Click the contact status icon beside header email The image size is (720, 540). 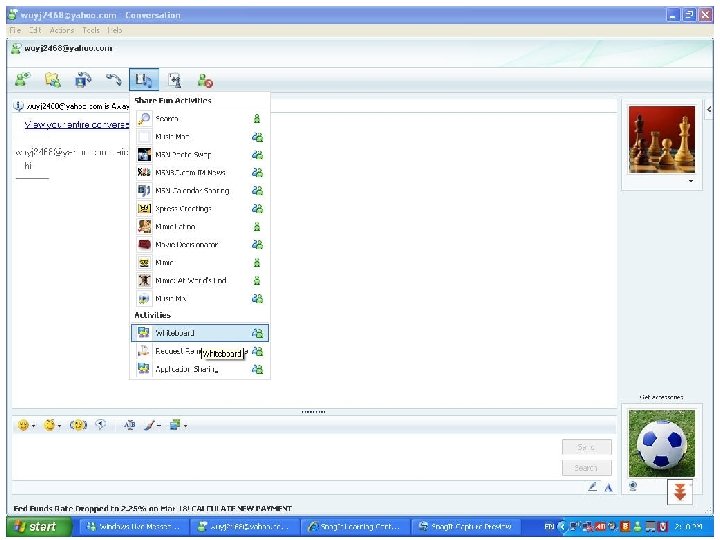point(16,49)
